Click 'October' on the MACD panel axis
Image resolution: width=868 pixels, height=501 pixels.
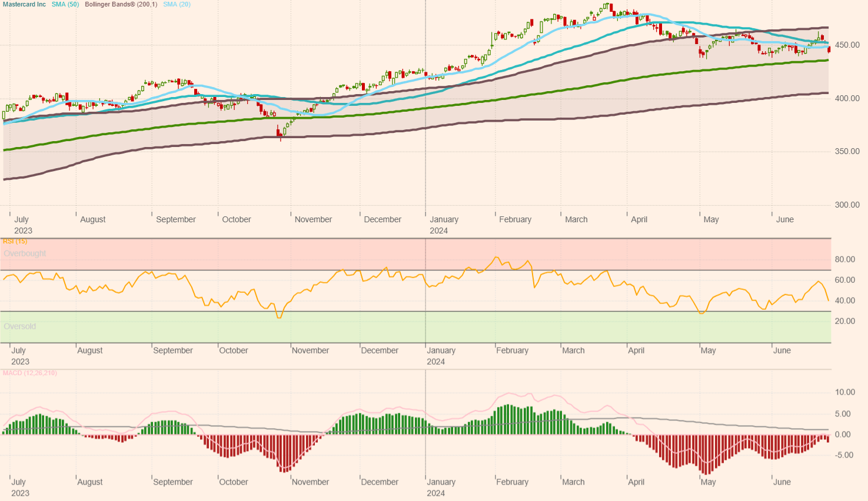pos(234,482)
